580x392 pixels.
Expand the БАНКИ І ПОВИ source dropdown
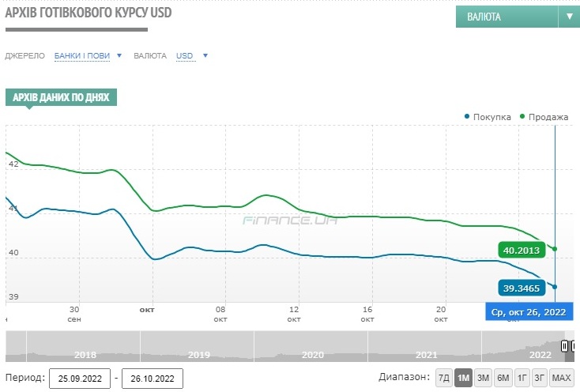coord(88,56)
